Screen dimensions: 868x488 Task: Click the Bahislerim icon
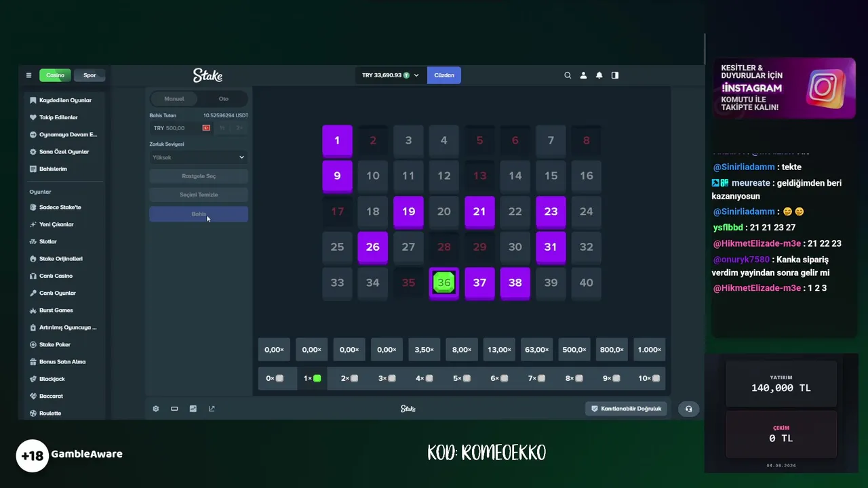click(33, 169)
